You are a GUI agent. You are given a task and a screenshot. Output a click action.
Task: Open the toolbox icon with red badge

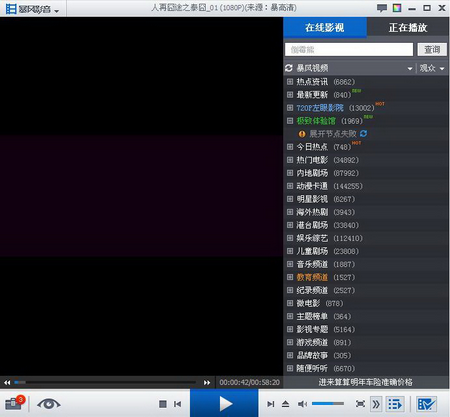tap(15, 402)
